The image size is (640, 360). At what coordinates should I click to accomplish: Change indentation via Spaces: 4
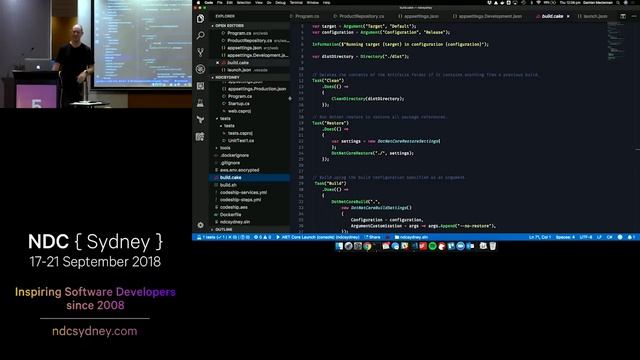[x=565, y=237]
